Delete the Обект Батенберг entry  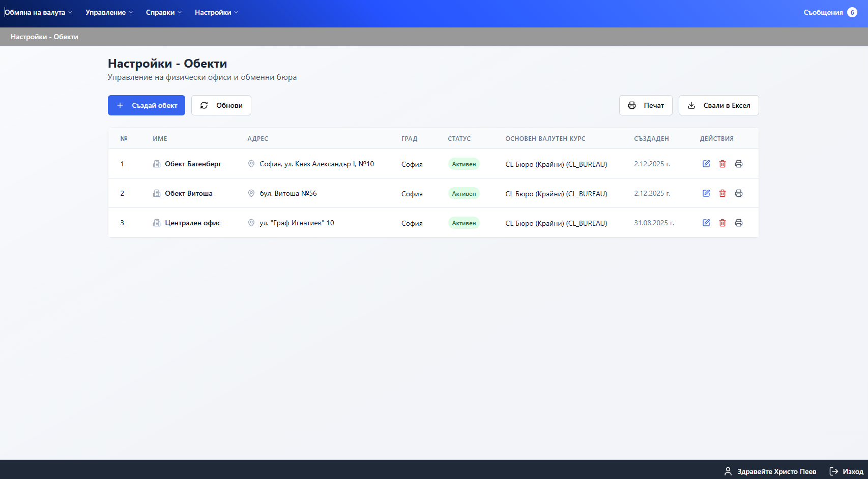722,164
